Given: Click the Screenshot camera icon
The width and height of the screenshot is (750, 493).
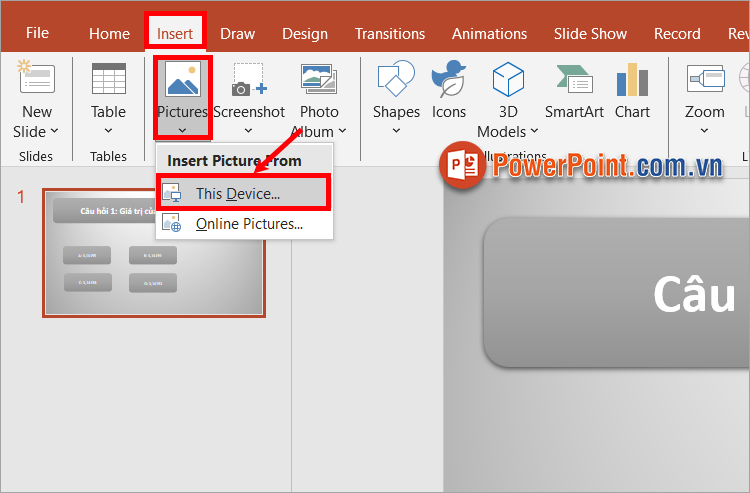Looking at the screenshot, I should pyautogui.click(x=248, y=79).
